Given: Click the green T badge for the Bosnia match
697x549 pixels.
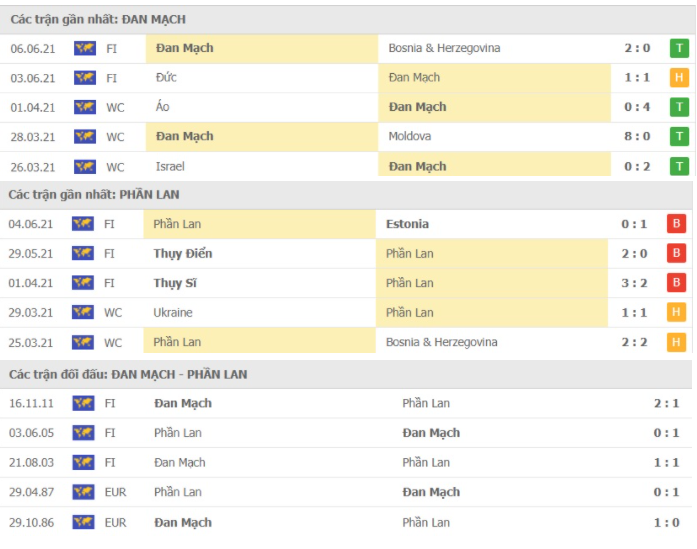Looking at the screenshot, I should [x=680, y=48].
